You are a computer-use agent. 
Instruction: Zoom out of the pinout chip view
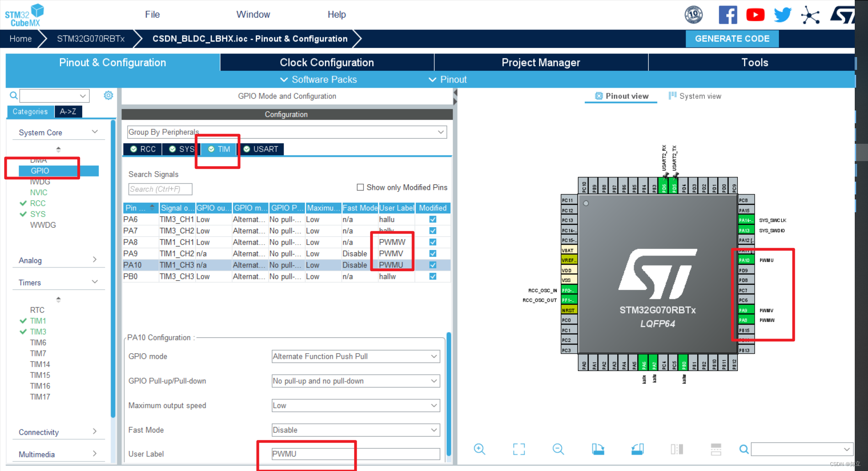point(558,449)
